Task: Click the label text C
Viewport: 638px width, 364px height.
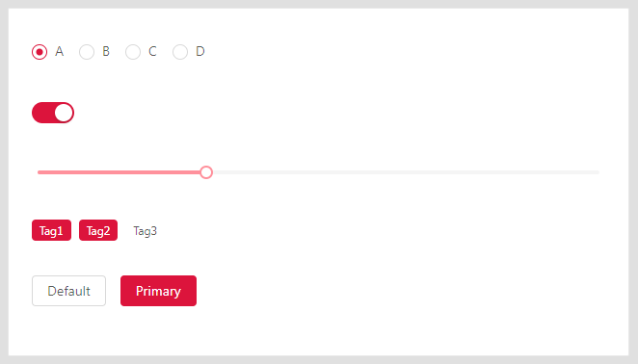Action: tap(152, 52)
